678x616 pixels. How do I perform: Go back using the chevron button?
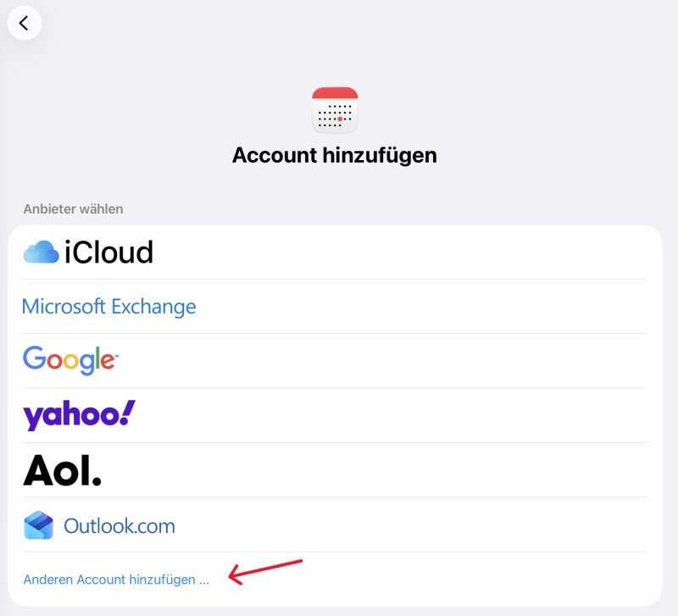coord(25,23)
